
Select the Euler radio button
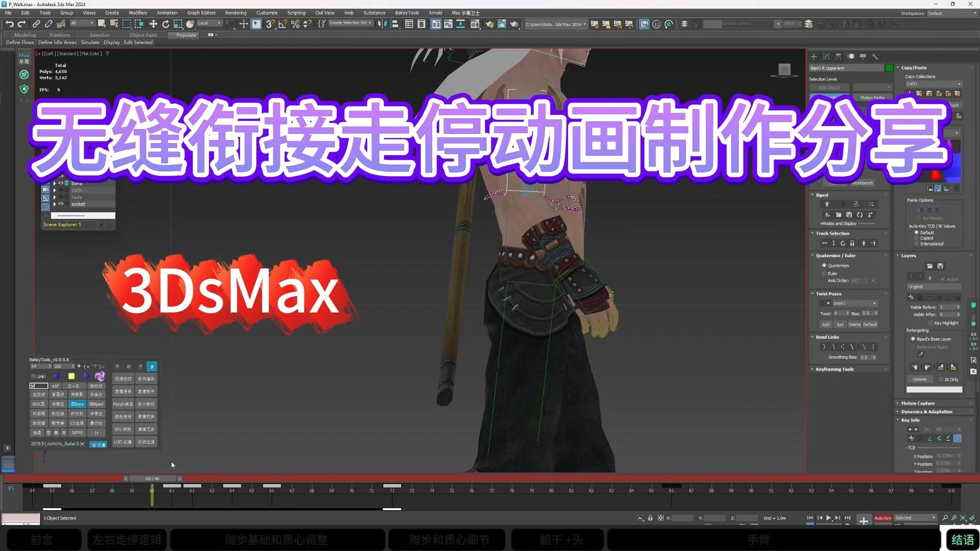(x=824, y=273)
